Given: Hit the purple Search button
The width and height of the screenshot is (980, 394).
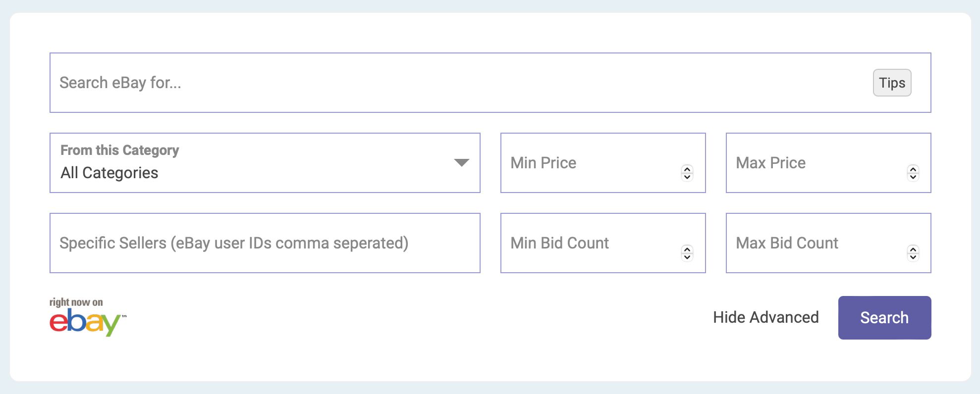Looking at the screenshot, I should pos(884,318).
